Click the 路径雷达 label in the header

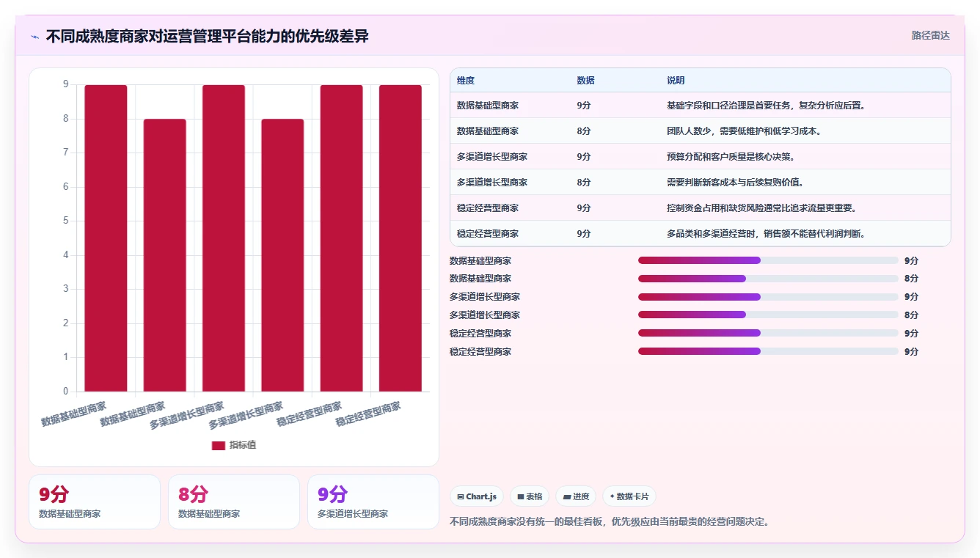click(931, 35)
